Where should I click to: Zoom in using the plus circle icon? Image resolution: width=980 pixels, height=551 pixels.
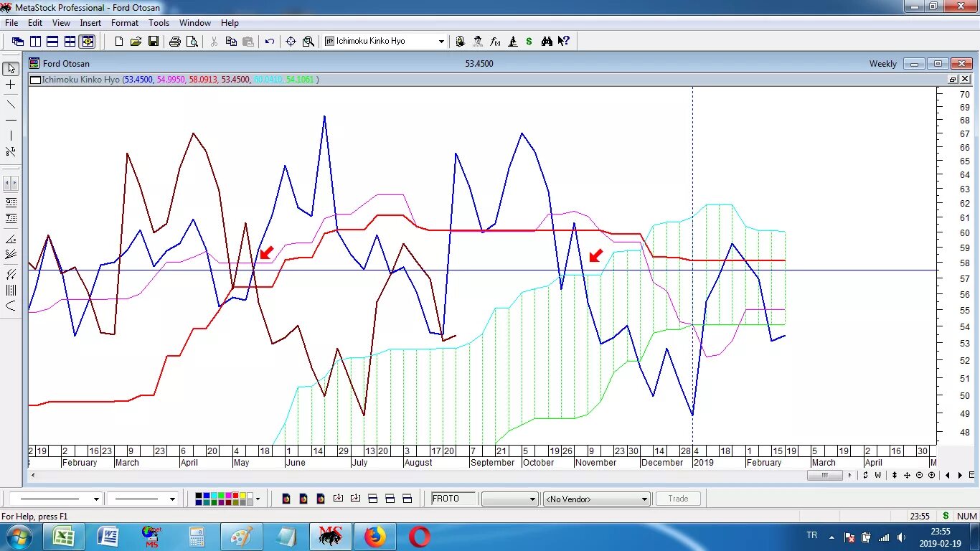(933, 475)
